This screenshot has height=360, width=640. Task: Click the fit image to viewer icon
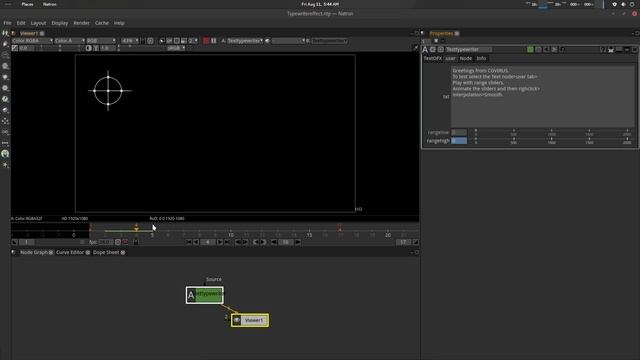(150, 41)
